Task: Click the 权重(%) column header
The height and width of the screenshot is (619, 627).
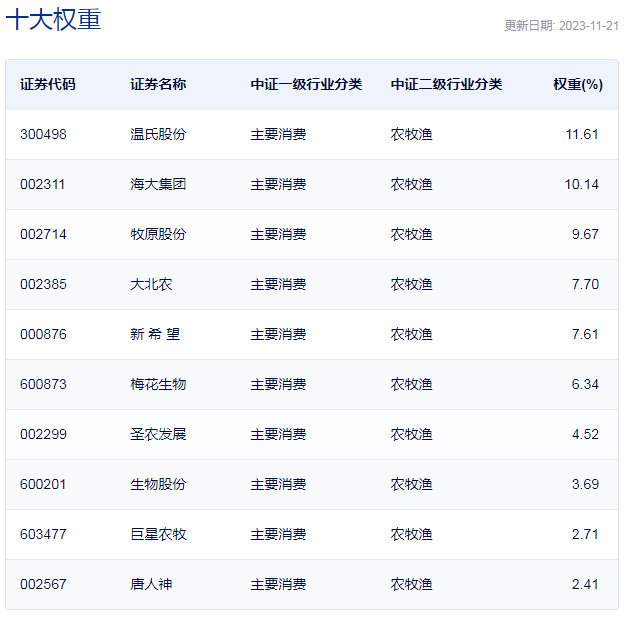Action: click(x=578, y=84)
